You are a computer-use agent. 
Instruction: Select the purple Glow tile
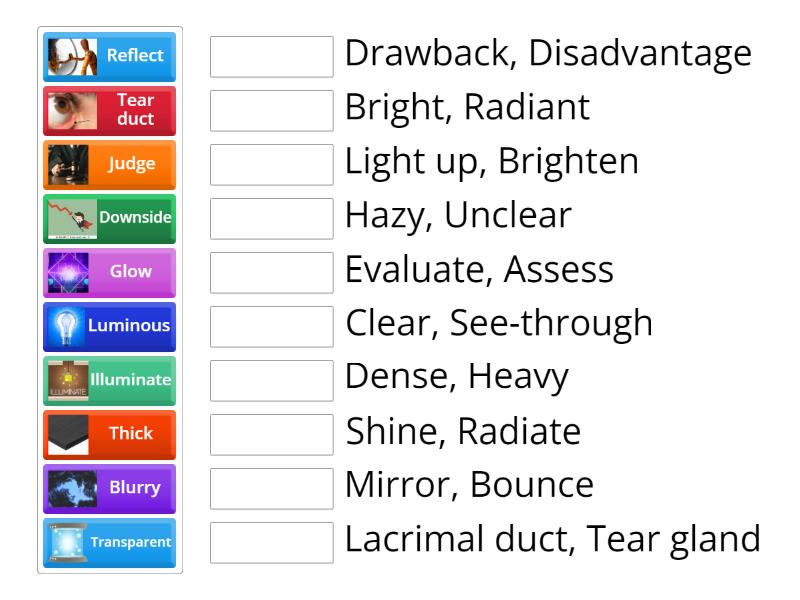109,273
